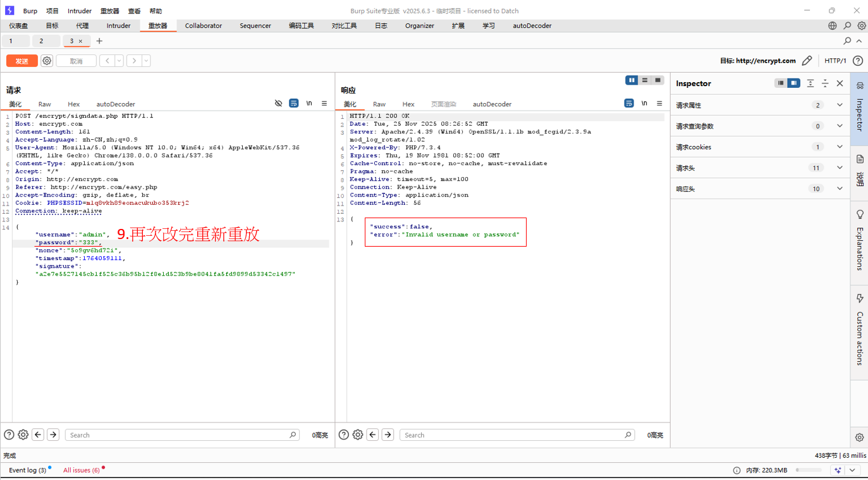The width and height of the screenshot is (868, 480).
Task: Open Event log (3)
Action: 27,470
